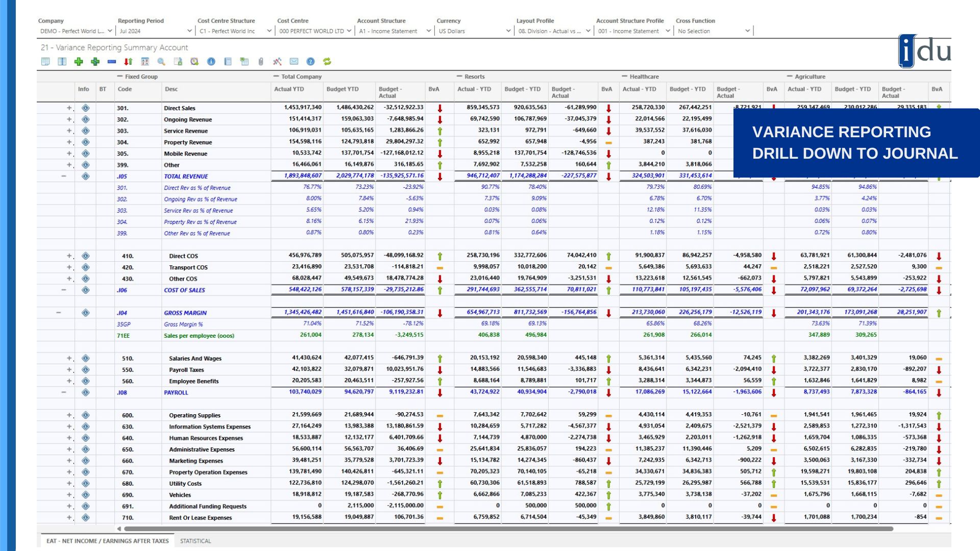Collapse the Fixed Group column section
980x551 pixels.
pos(119,77)
